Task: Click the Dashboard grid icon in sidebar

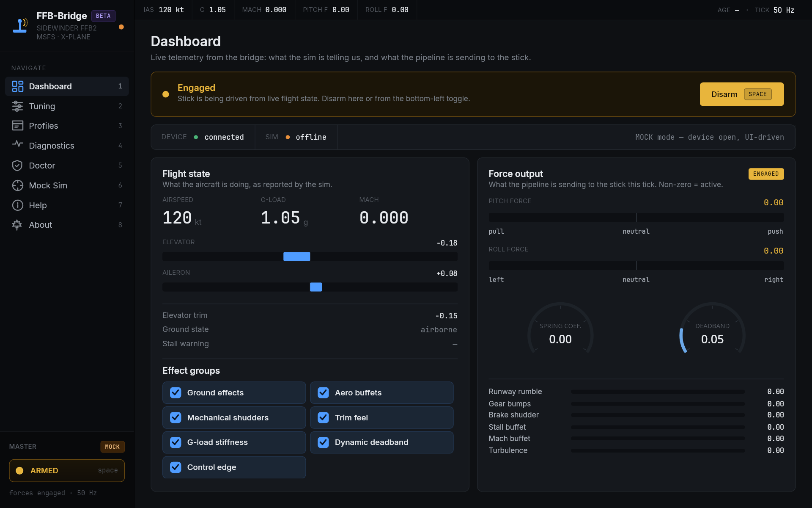Action: pyautogui.click(x=17, y=86)
